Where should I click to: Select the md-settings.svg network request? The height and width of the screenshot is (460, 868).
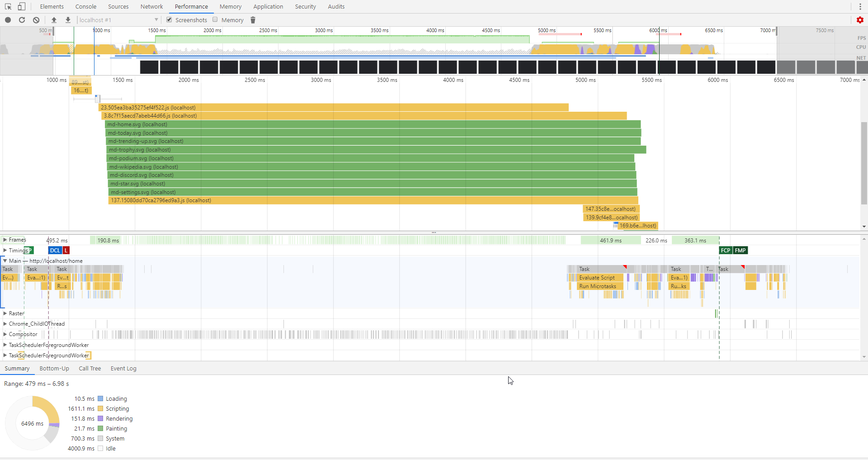[x=373, y=192]
